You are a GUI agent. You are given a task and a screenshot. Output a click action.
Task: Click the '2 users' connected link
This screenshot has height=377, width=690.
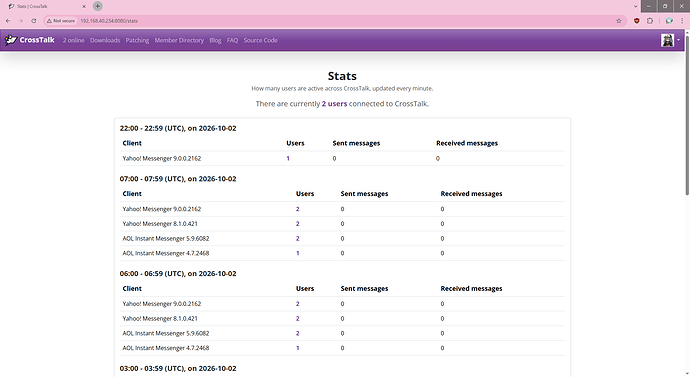[334, 104]
